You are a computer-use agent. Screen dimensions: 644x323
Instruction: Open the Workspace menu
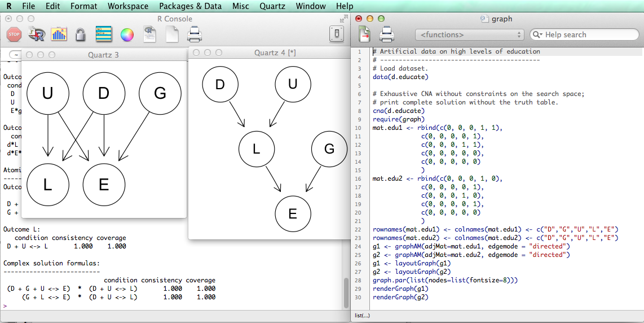click(128, 6)
